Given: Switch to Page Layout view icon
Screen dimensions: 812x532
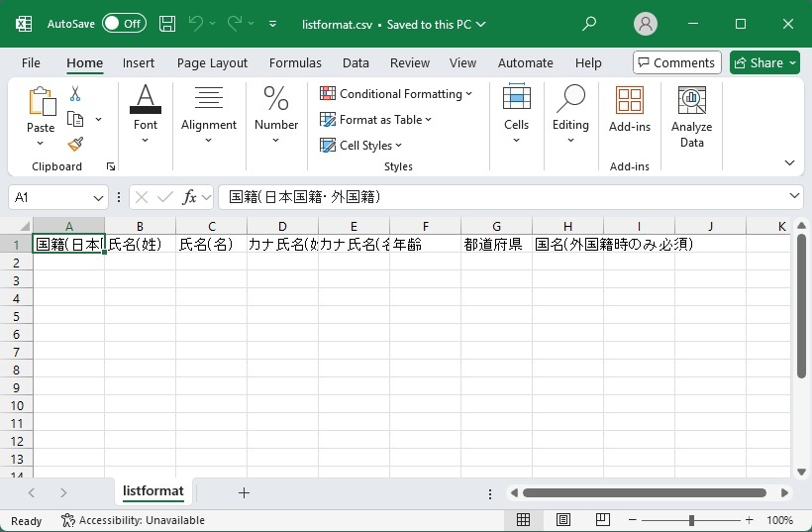Looking at the screenshot, I should point(562,519).
